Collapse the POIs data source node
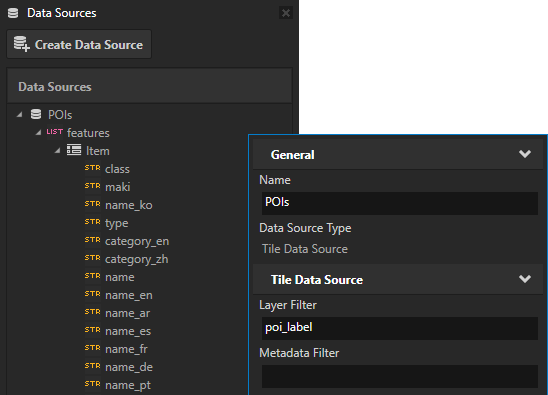548x395 pixels. [20, 114]
